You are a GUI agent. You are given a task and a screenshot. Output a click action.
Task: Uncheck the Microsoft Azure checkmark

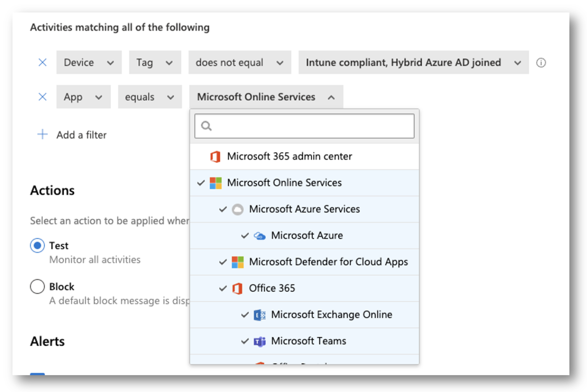245,236
